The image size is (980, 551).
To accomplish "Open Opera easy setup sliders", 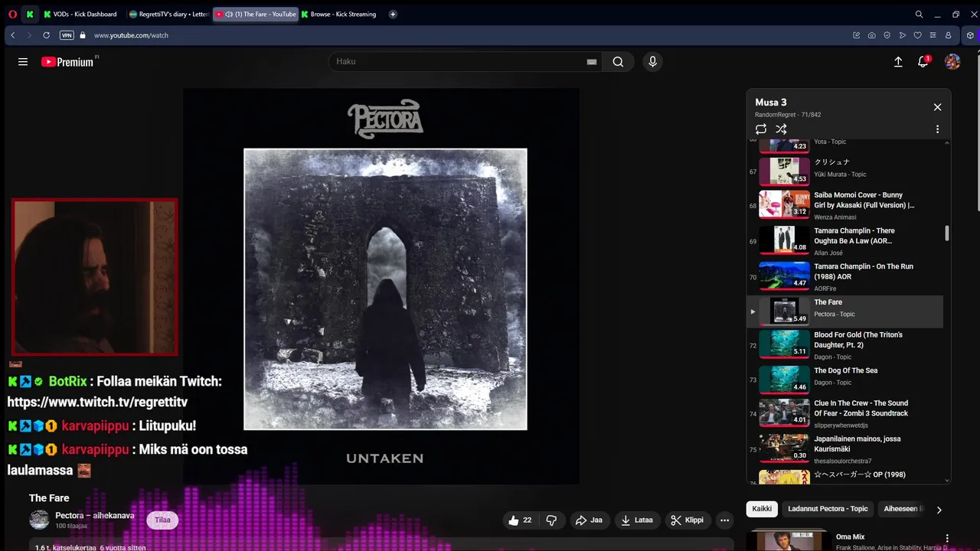I will point(933,35).
